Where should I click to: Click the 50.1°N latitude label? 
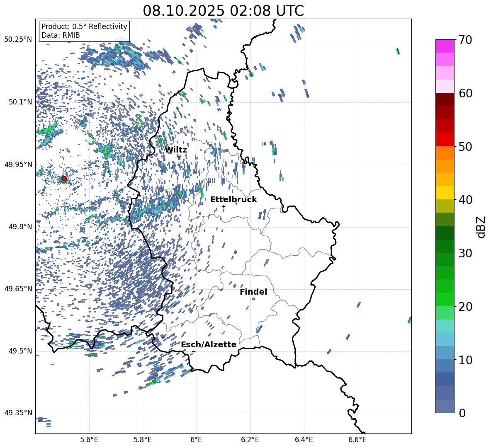tap(20, 102)
